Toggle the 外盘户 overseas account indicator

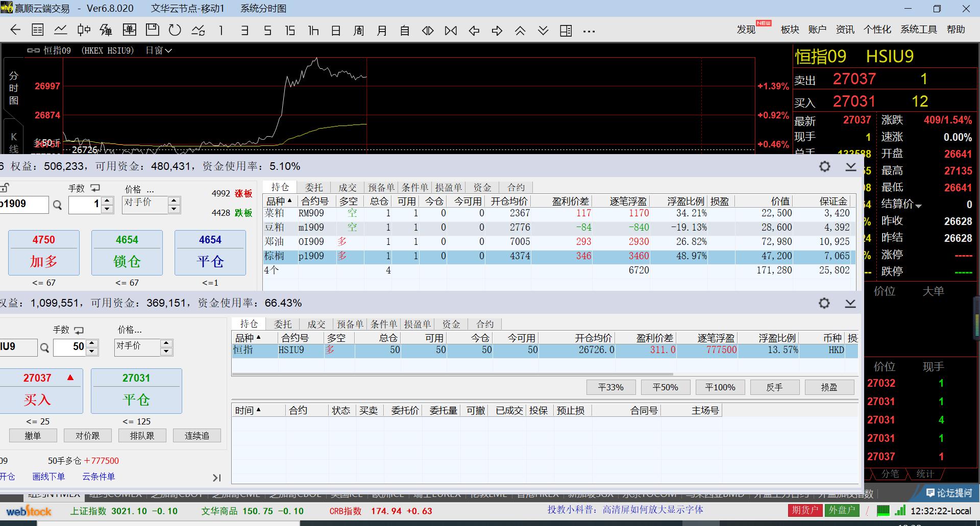click(x=841, y=510)
